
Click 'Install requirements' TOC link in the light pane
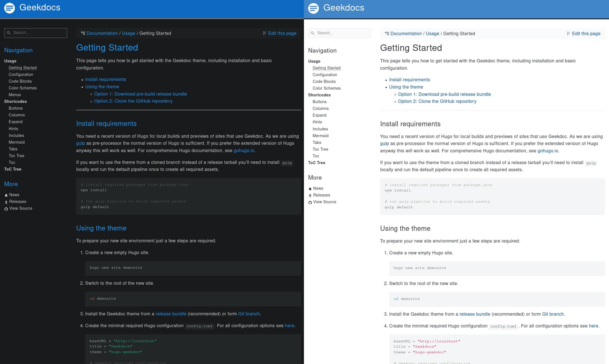[409, 80]
